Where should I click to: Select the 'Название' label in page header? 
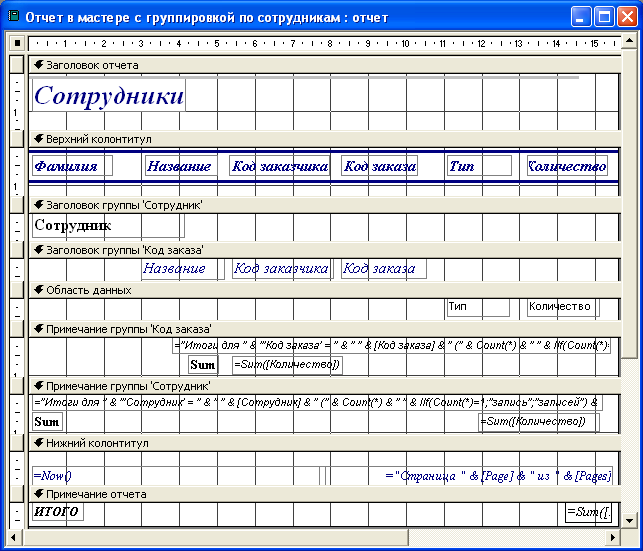[x=181, y=166]
